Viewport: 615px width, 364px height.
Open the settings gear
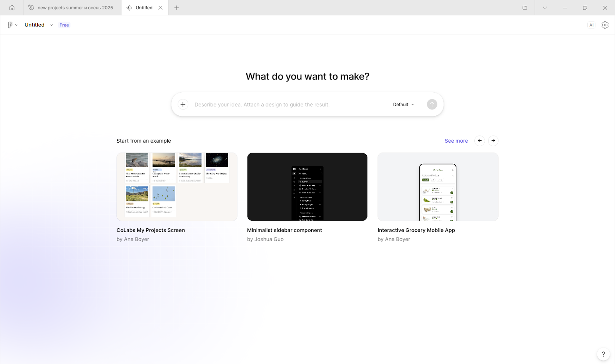605,25
